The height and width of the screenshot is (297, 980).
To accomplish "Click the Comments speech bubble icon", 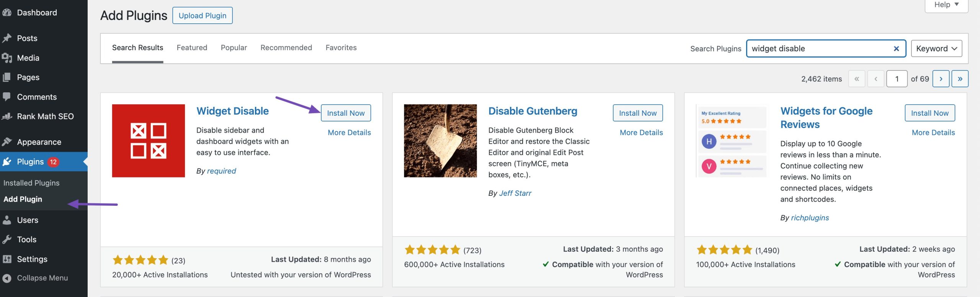I will (x=7, y=97).
